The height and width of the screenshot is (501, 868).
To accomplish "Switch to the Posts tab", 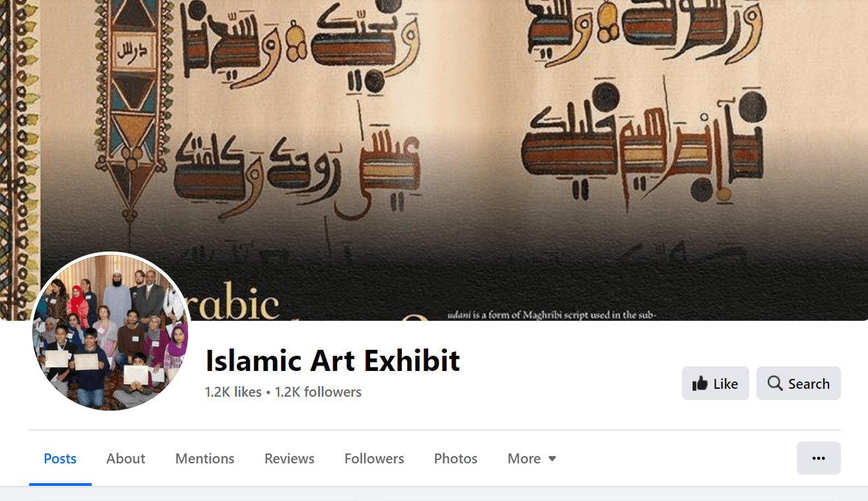I will [60, 458].
